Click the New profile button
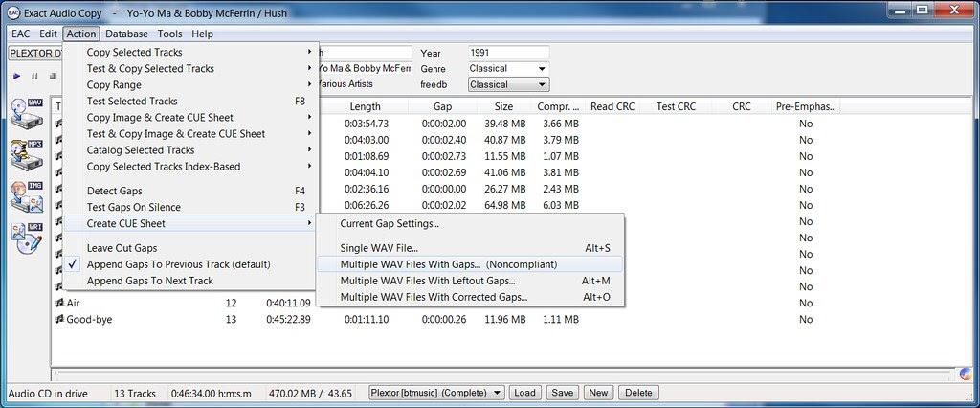Image resolution: width=980 pixels, height=408 pixels. point(598,393)
